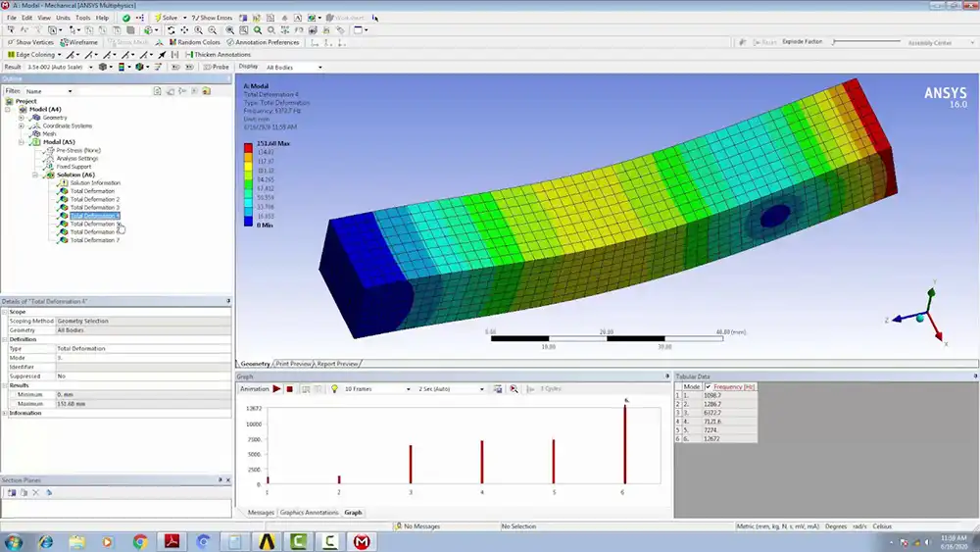This screenshot has width=980, height=552.
Task: Stop the animation playback
Action: 289,389
